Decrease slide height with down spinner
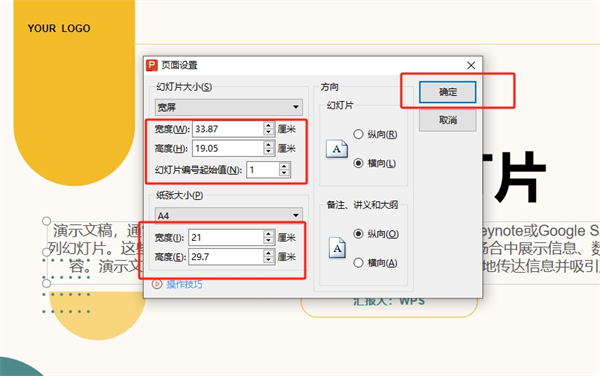Viewport: 600px width, 376px height. coord(269,152)
